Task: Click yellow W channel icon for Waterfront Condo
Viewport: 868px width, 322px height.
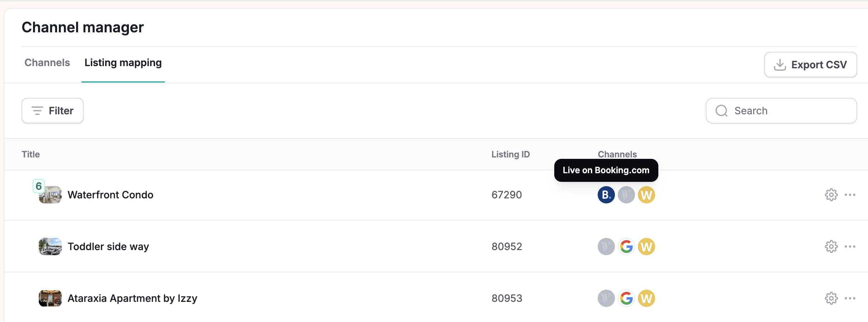Action: [x=646, y=195]
